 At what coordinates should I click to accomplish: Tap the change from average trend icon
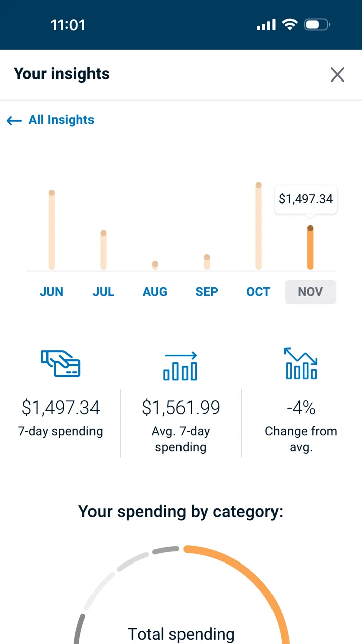[301, 363]
